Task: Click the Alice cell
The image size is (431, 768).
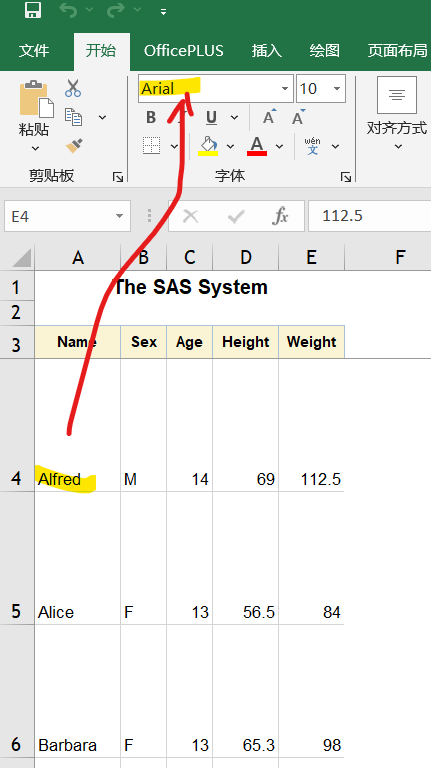Action: (x=77, y=558)
